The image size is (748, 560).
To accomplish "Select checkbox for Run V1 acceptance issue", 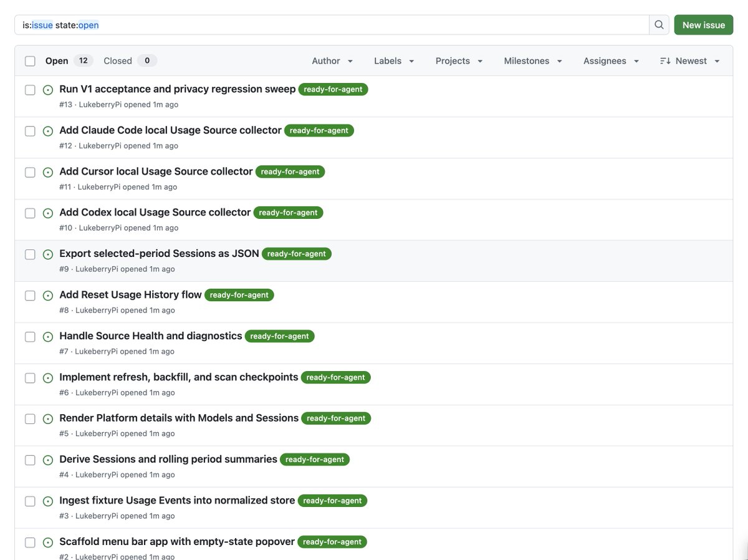I will point(30,90).
